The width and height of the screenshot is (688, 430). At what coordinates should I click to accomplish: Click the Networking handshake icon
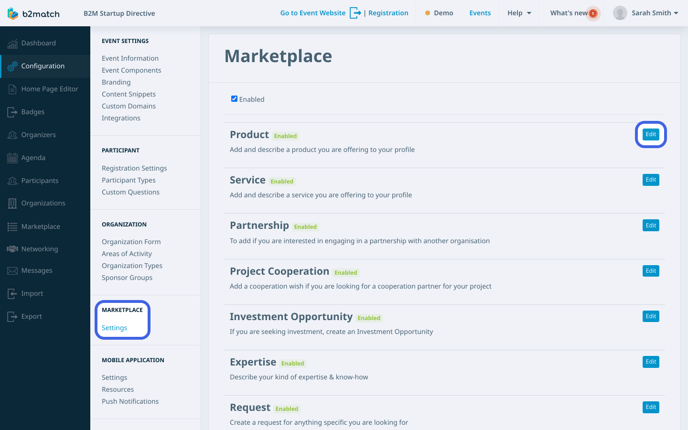(12, 249)
